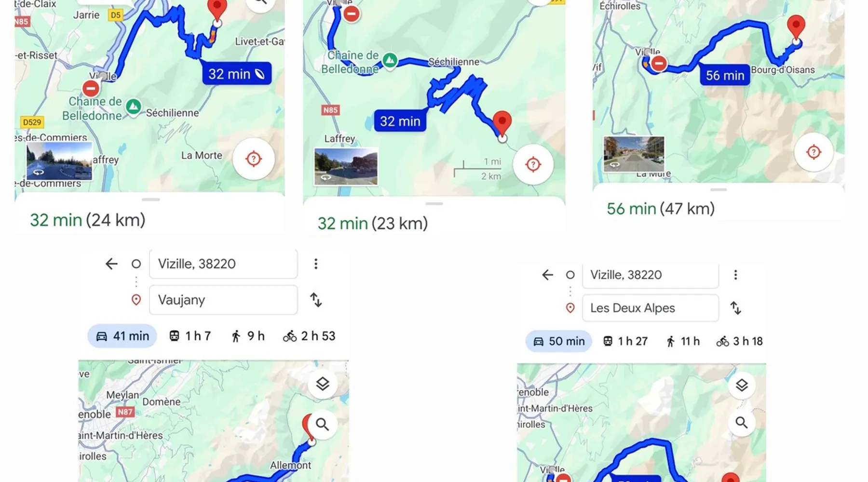Edit the Vaujany destination field

pos(223,300)
